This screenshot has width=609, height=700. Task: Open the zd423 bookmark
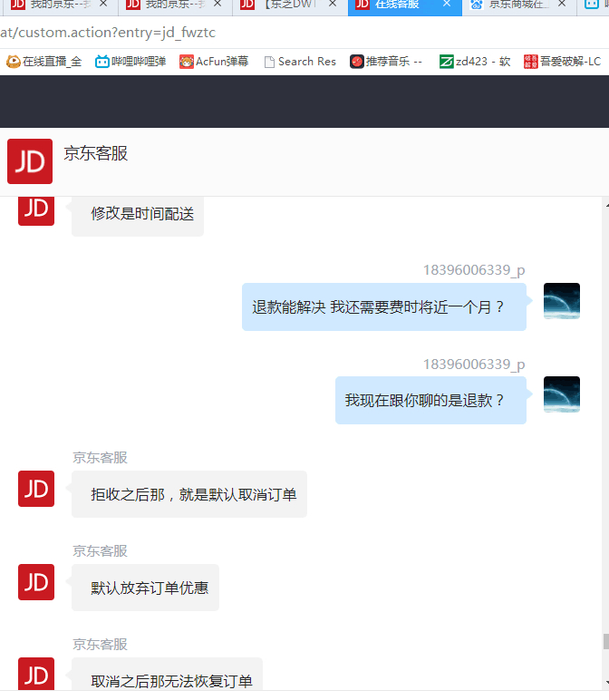(475, 61)
